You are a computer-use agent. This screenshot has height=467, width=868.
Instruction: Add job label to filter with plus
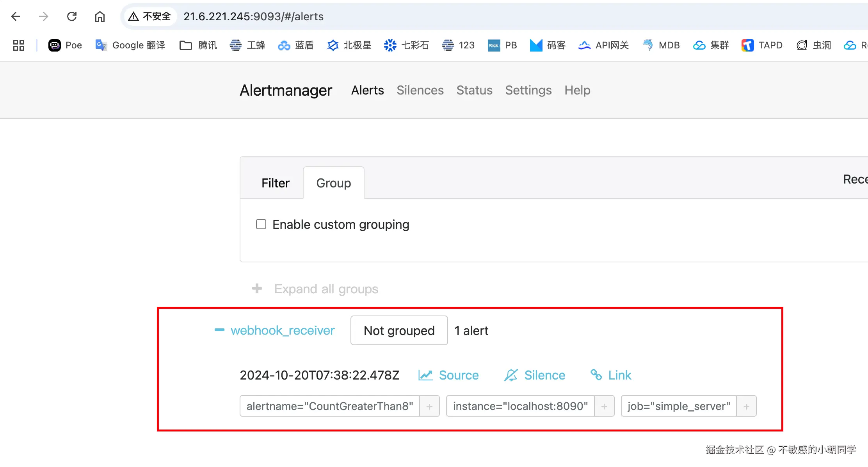pyautogui.click(x=746, y=406)
